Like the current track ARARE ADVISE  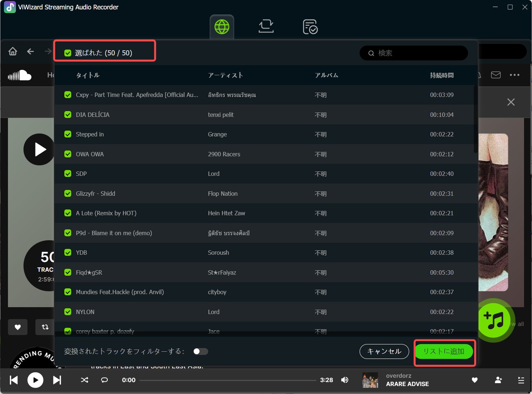click(475, 380)
